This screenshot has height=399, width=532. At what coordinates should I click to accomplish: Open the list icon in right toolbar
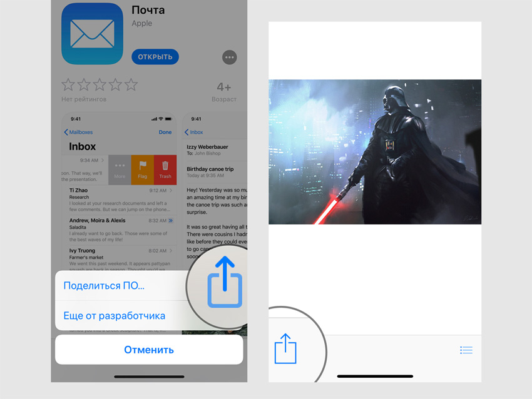[x=466, y=350]
